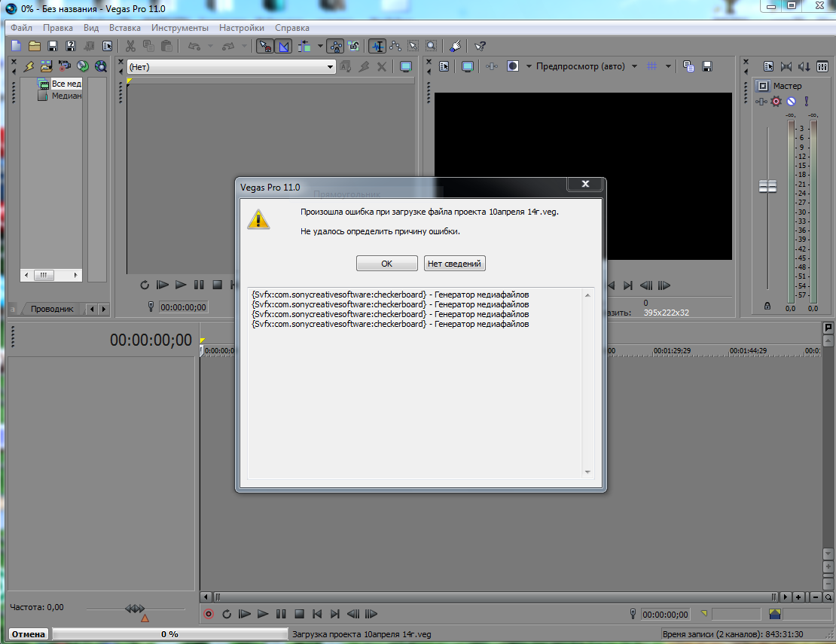Click Go to Start in transport bar
Screen dimensions: 836x644
[317, 614]
